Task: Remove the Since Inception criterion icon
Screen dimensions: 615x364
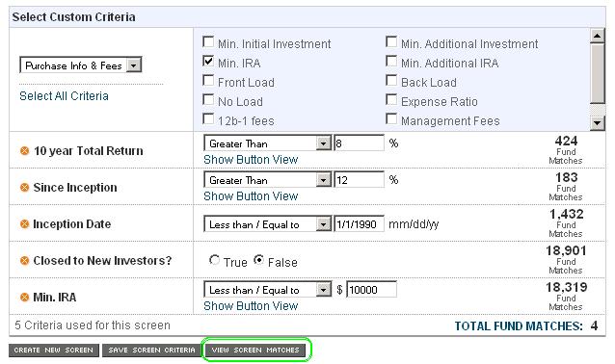Action: [24, 187]
